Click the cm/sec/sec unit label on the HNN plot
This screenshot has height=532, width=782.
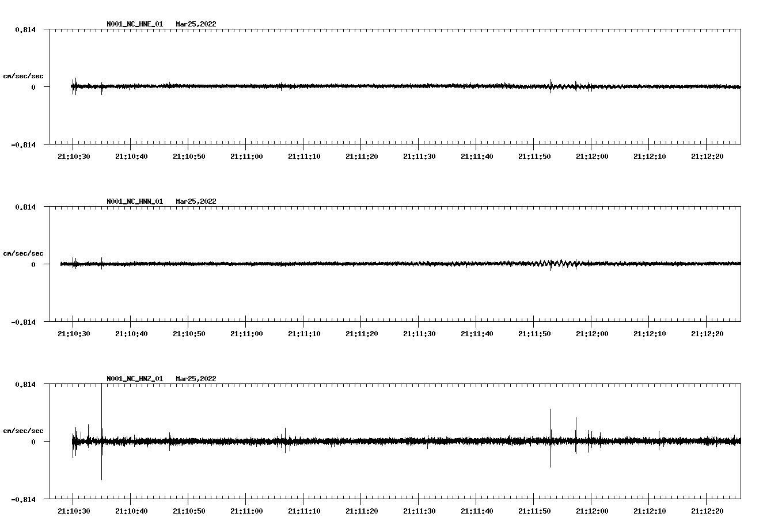click(23, 253)
